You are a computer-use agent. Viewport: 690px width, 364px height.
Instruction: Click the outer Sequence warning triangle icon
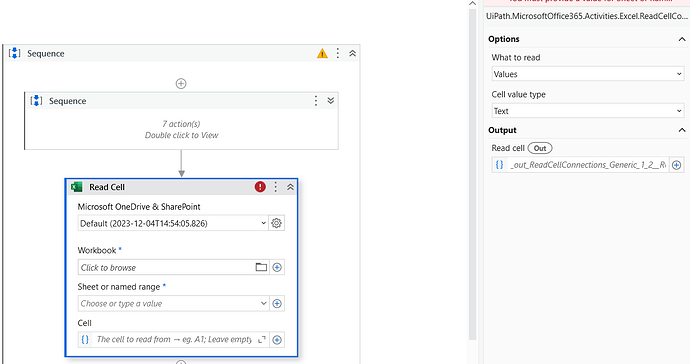tap(322, 54)
